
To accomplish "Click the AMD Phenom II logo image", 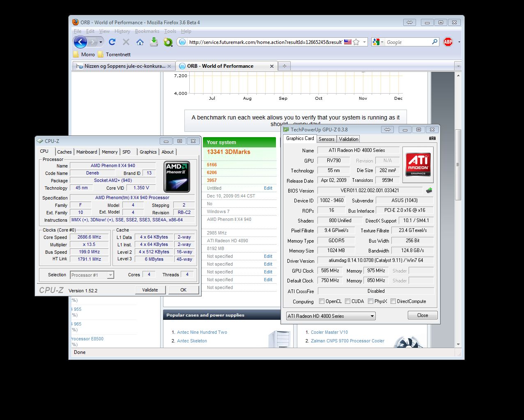I will [177, 177].
